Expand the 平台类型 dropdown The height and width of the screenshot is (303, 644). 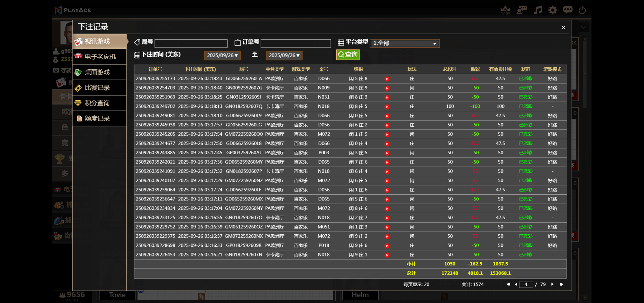tap(405, 43)
